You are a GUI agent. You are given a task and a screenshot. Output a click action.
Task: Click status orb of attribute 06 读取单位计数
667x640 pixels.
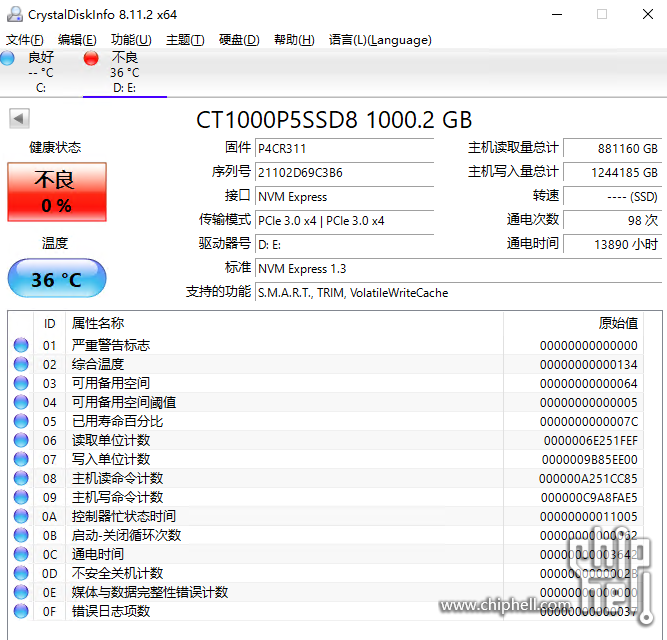coord(21,440)
